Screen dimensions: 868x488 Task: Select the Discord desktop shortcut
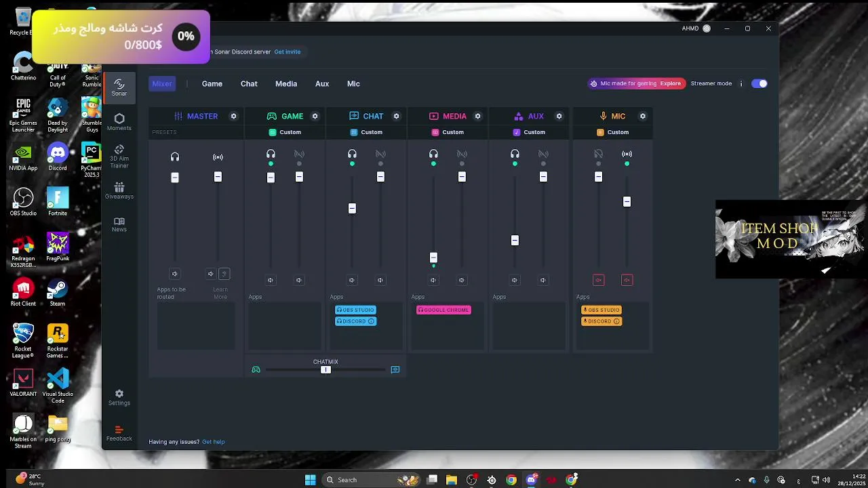(x=58, y=157)
